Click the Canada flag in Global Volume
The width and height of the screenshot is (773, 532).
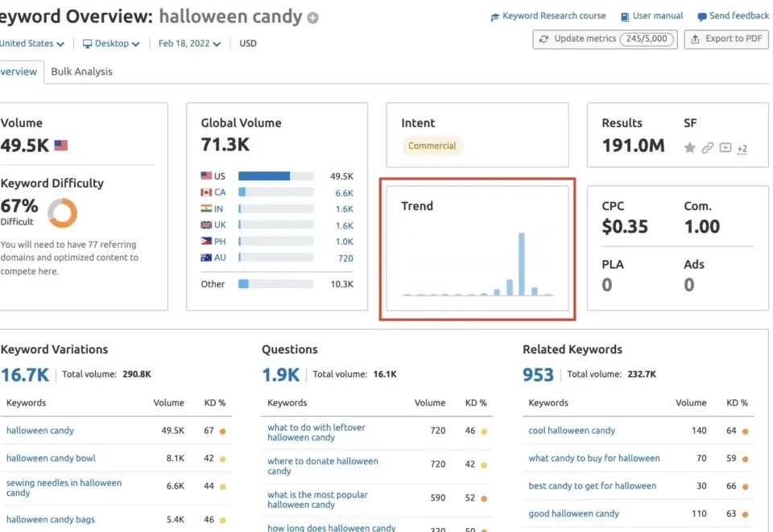(206, 192)
